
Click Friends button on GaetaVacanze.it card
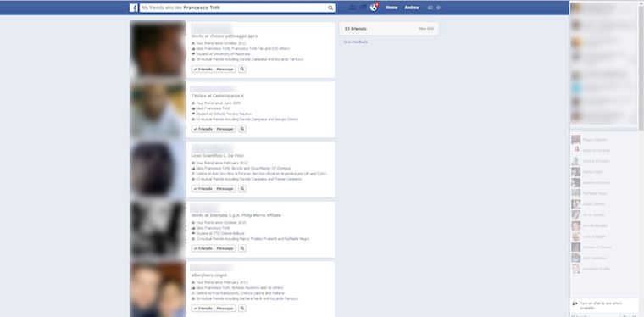click(x=203, y=129)
